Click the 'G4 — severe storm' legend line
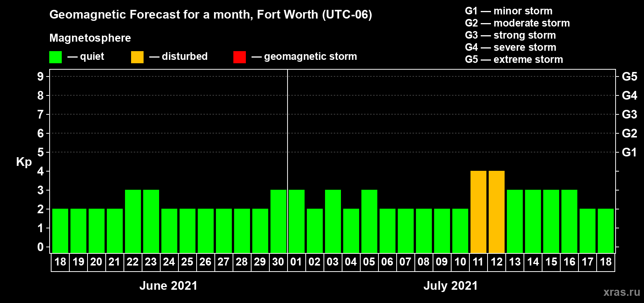The image size is (644, 303). point(511,47)
